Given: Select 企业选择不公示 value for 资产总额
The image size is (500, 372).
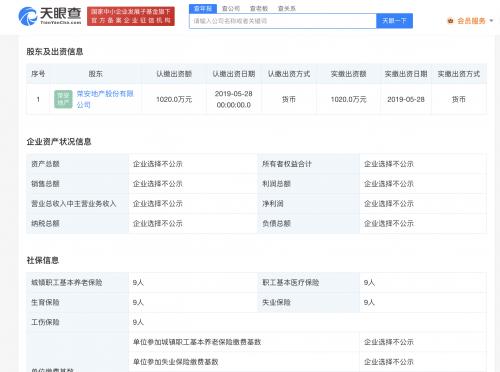Looking at the screenshot, I should [158, 164].
